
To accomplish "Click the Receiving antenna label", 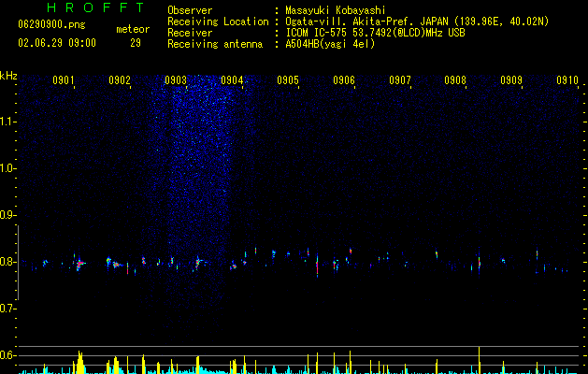I will [x=215, y=44].
